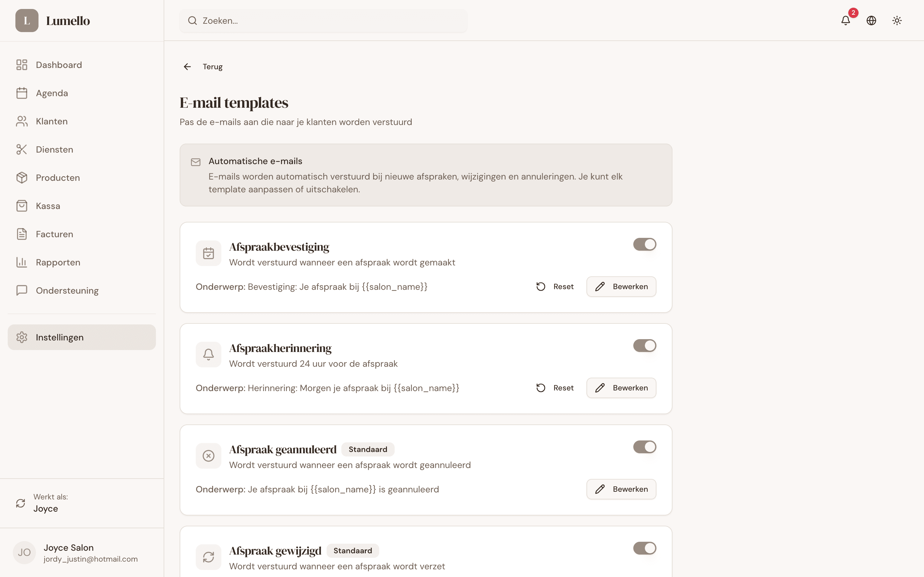This screenshot has height=577, width=924.
Task: Open the language globe selector
Action: click(x=871, y=21)
